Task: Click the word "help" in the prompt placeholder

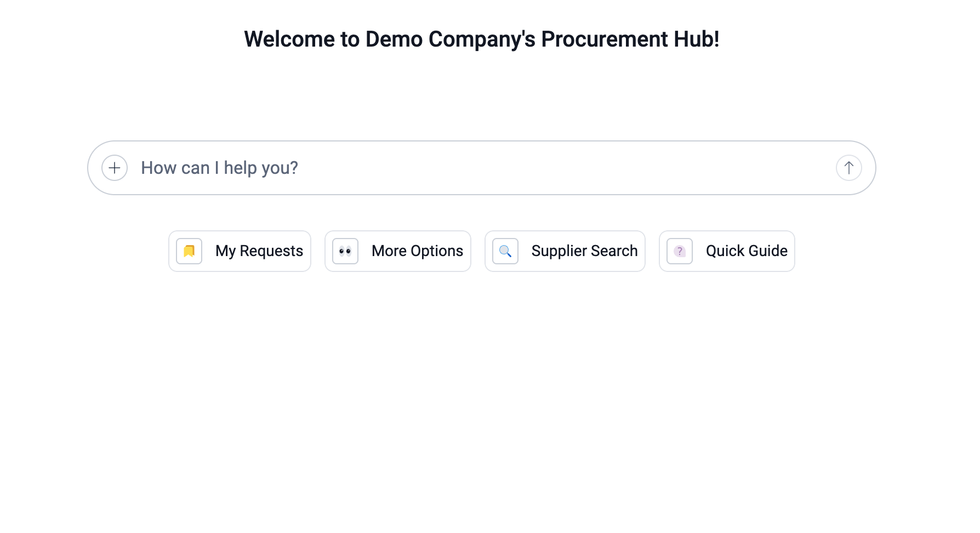Action: tap(241, 168)
